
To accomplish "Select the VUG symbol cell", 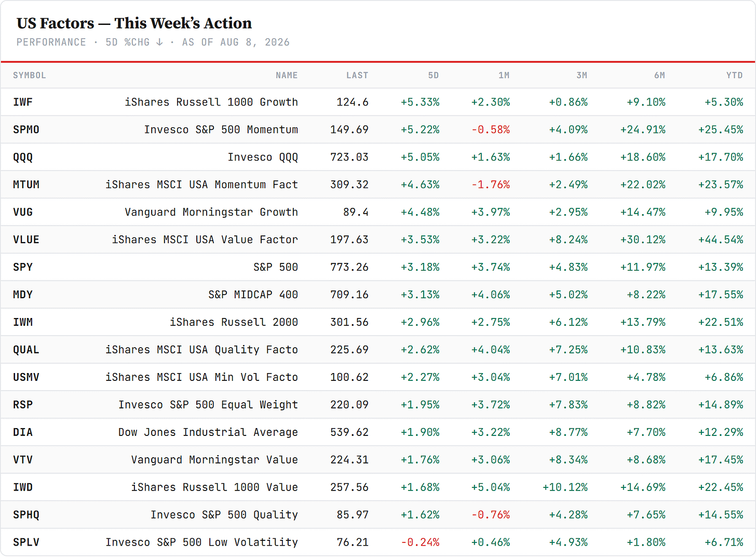I will pos(23,212).
